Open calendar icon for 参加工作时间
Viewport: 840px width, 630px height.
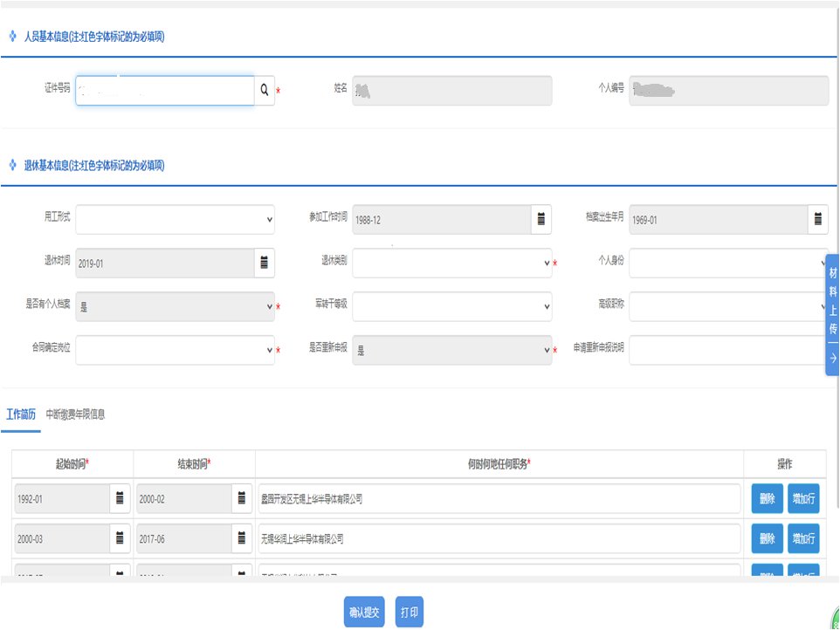coord(541,220)
